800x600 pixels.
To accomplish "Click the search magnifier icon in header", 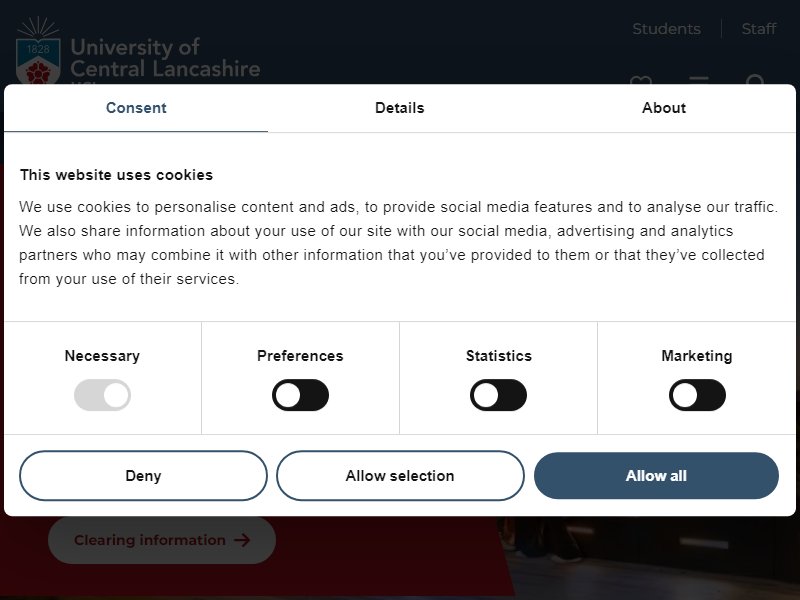I will pos(755,80).
